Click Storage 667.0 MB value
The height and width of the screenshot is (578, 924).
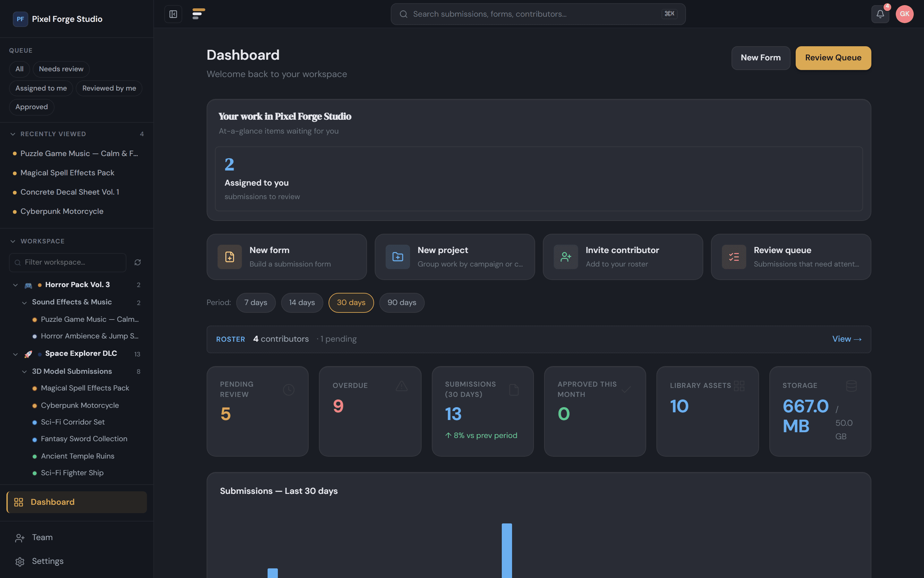pos(806,416)
